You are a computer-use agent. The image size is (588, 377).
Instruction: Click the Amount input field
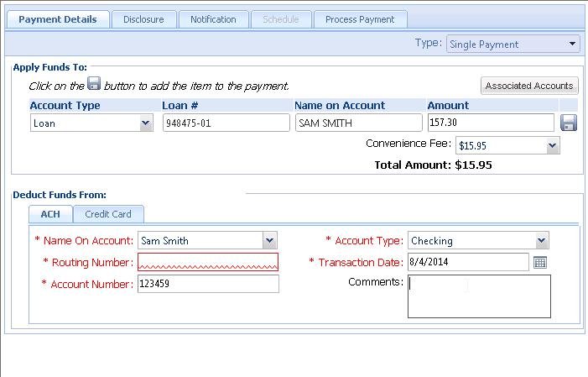pos(490,123)
